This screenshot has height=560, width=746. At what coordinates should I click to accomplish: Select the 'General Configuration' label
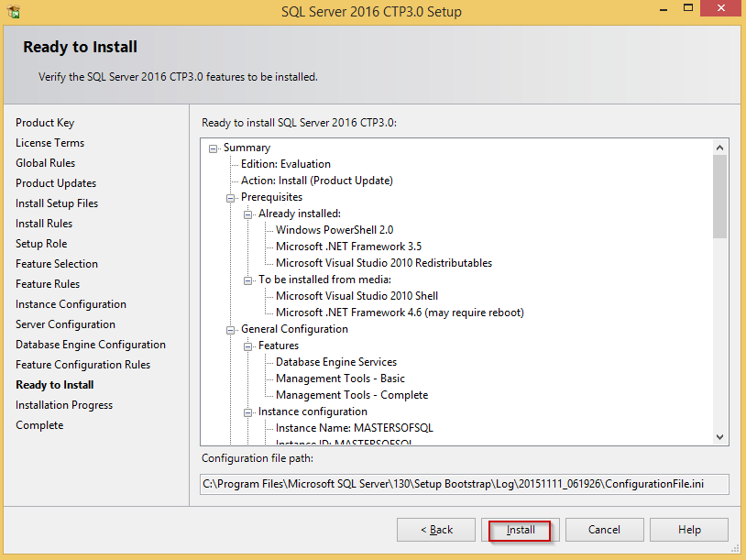(x=294, y=329)
